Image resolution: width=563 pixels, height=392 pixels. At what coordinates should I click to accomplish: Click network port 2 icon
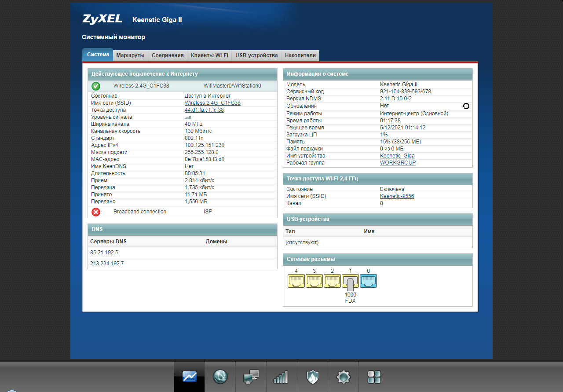click(333, 281)
